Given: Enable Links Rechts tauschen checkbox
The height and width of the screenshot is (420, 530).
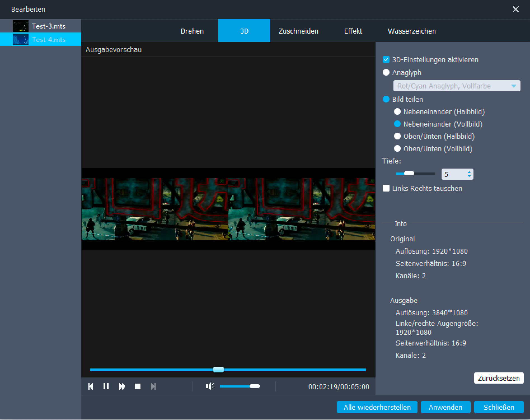Looking at the screenshot, I should pyautogui.click(x=386, y=188).
